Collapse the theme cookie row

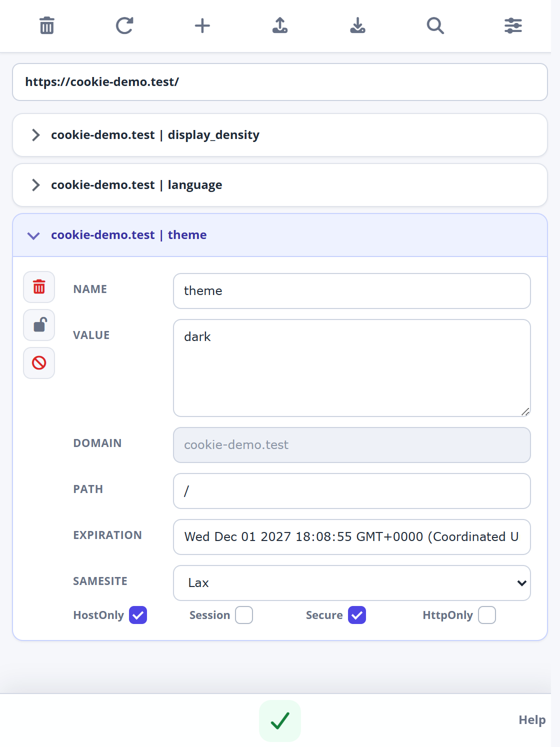pyautogui.click(x=280, y=235)
